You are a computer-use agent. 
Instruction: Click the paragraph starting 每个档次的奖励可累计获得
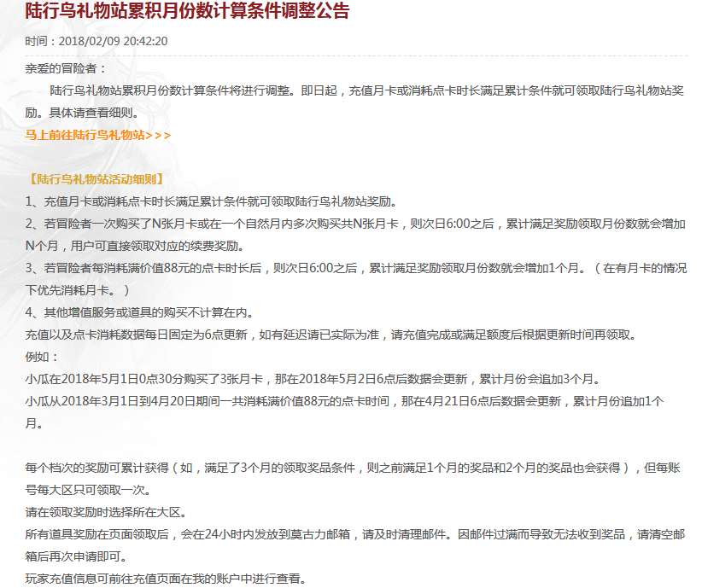pos(353,468)
